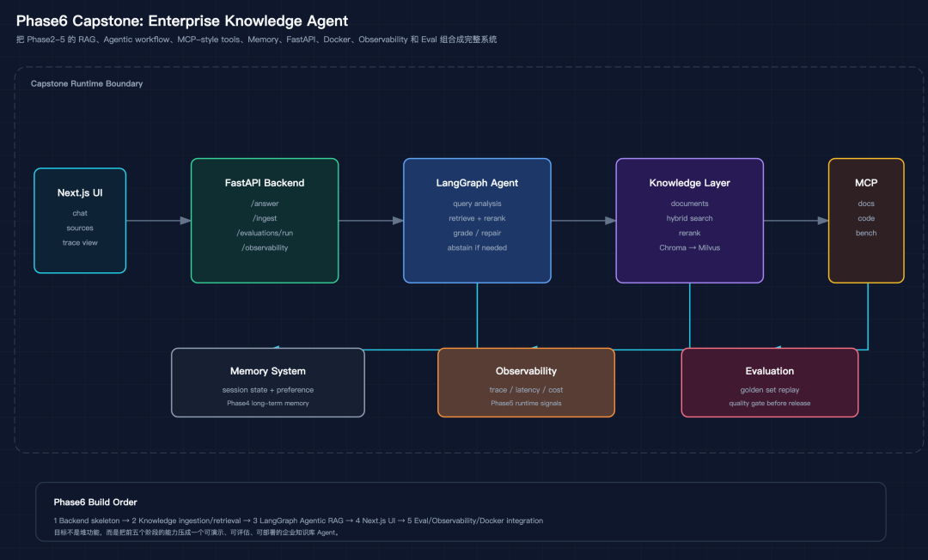Click the MCP node box
The width and height of the screenshot is (928, 560).
click(866, 221)
